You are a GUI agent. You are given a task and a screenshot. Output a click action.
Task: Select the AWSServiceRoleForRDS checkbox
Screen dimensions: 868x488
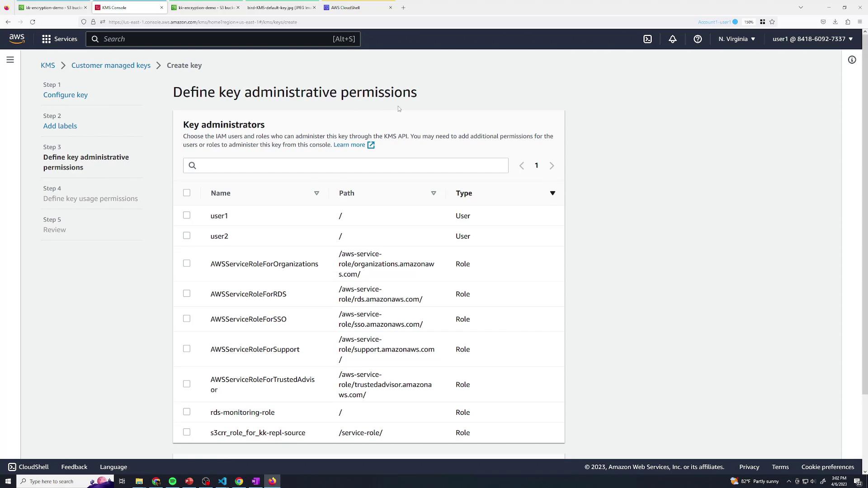pyautogui.click(x=187, y=294)
